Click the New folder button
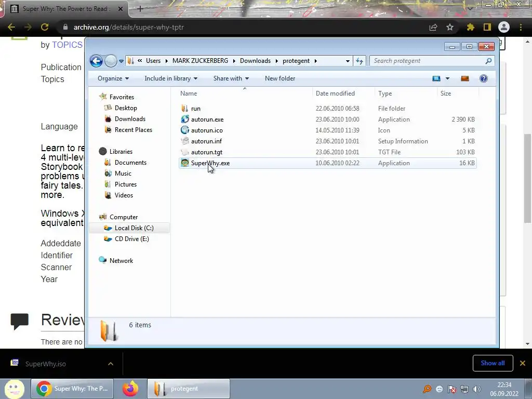 pyautogui.click(x=280, y=78)
